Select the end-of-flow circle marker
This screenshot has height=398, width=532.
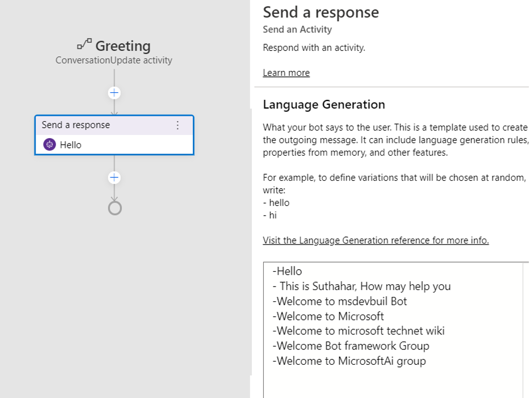click(x=115, y=208)
